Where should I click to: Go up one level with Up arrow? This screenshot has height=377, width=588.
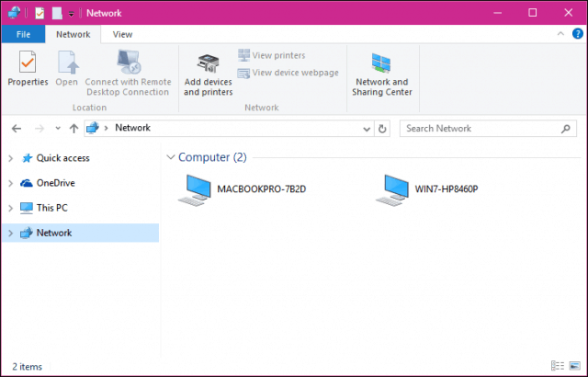pyautogui.click(x=73, y=129)
